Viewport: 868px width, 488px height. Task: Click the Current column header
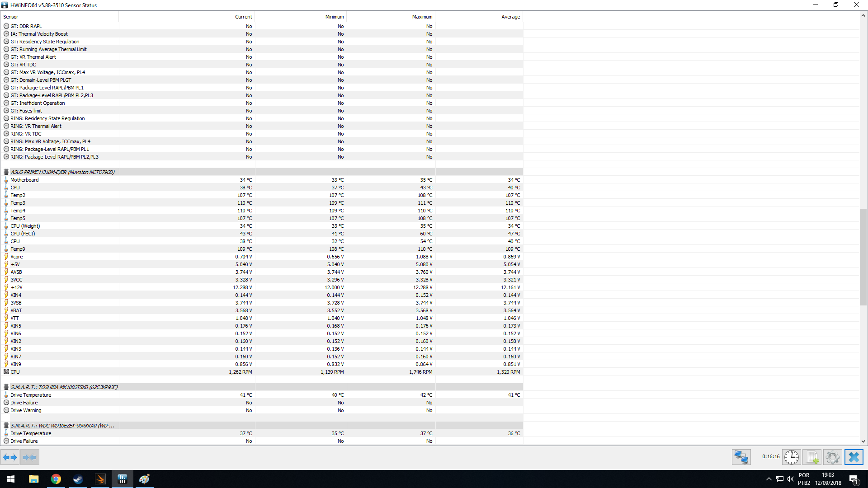pos(187,17)
